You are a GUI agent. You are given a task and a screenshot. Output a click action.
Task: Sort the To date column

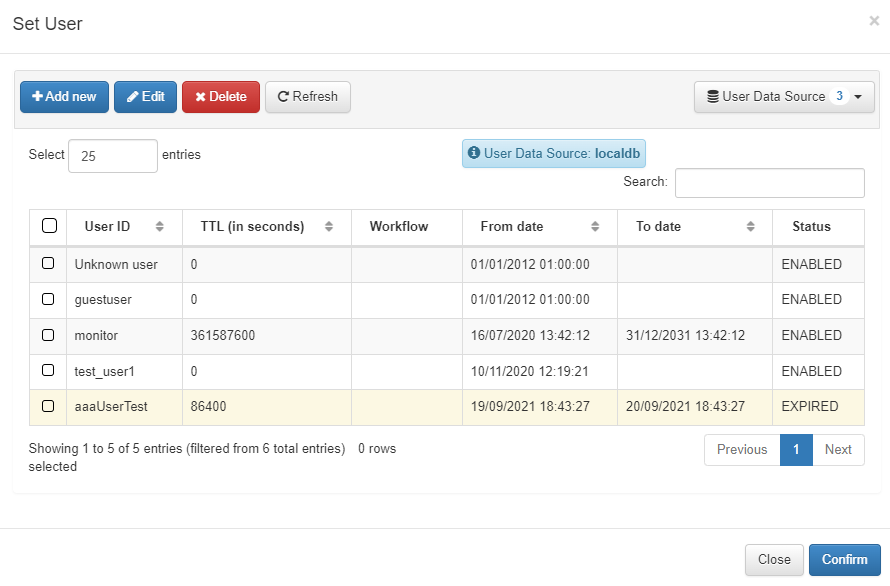click(750, 227)
